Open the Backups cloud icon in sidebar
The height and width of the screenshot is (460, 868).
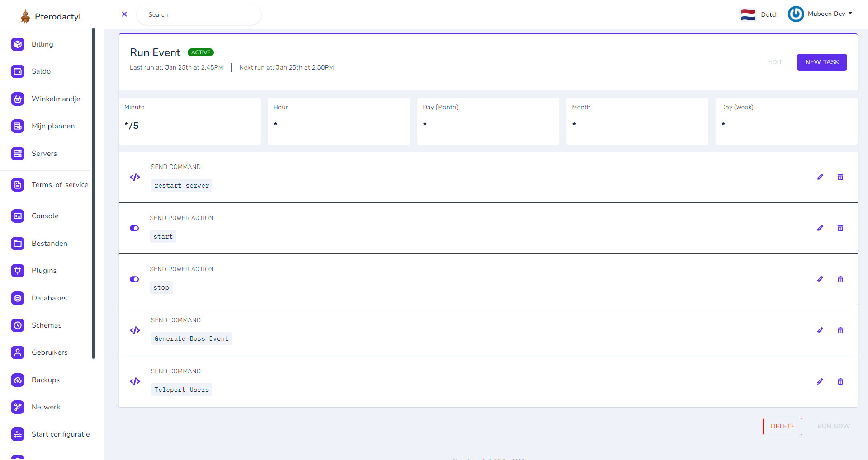coord(18,380)
